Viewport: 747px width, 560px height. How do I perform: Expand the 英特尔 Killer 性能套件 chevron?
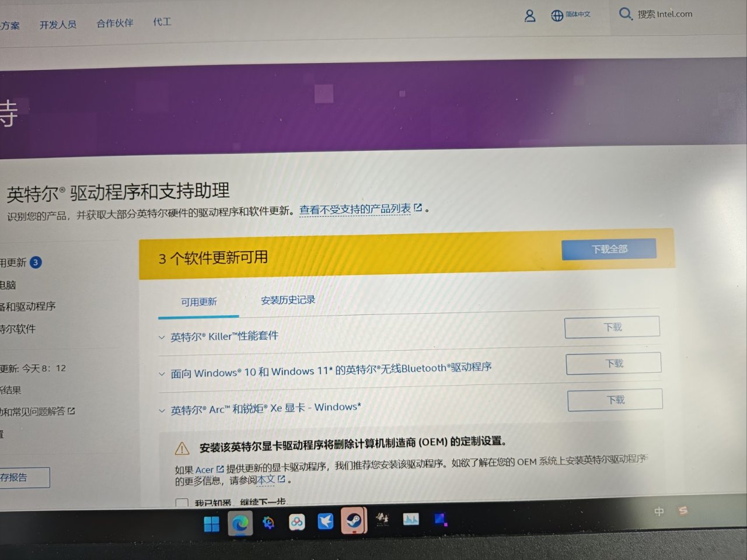tap(162, 338)
